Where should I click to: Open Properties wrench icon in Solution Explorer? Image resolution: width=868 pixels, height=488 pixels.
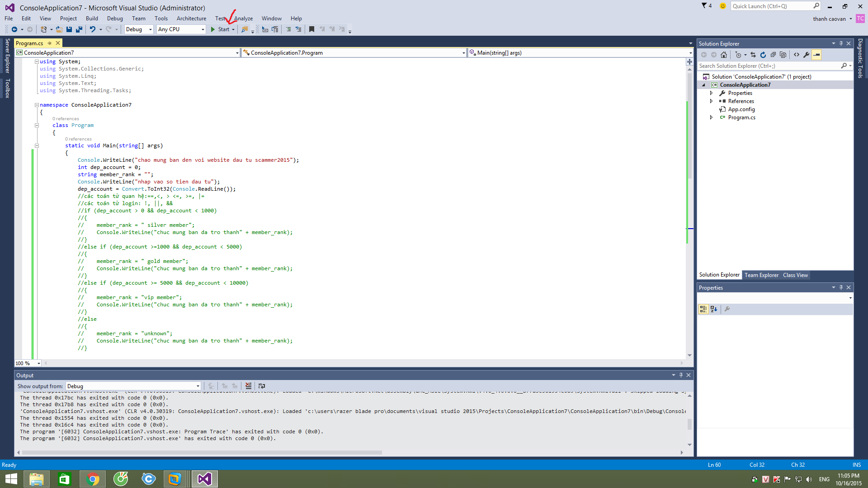tap(807, 55)
